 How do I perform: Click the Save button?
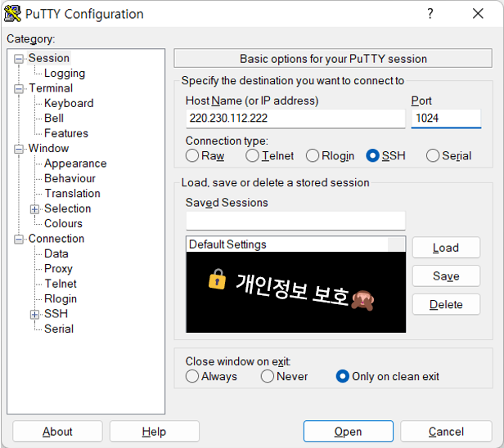446,276
